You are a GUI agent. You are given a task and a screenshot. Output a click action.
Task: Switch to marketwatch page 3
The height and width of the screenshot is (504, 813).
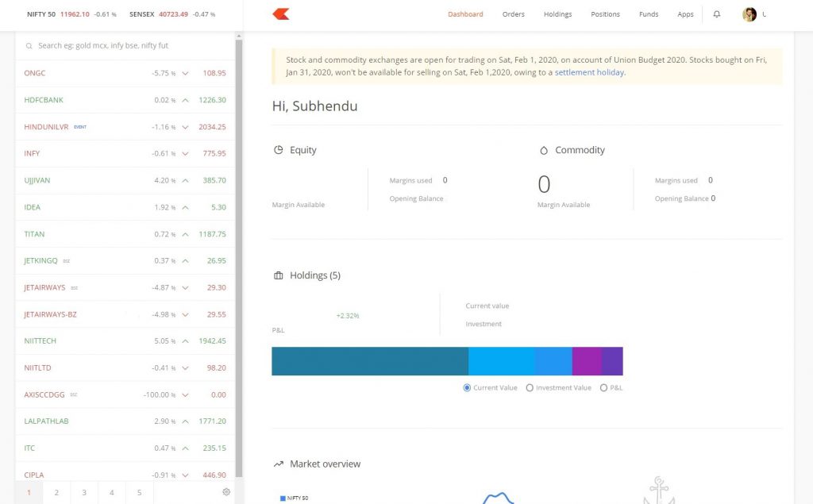click(84, 493)
